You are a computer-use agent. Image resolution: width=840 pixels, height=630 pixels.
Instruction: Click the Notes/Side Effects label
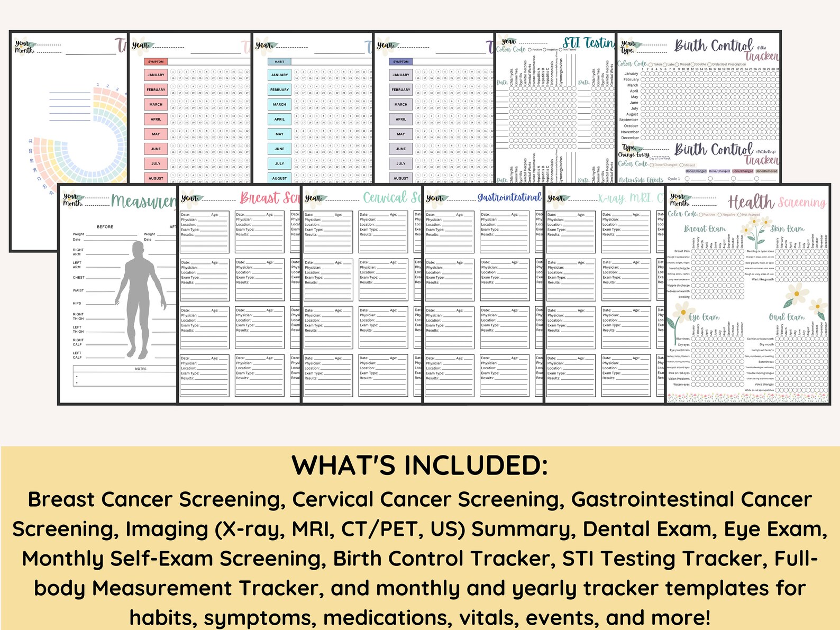(641, 180)
